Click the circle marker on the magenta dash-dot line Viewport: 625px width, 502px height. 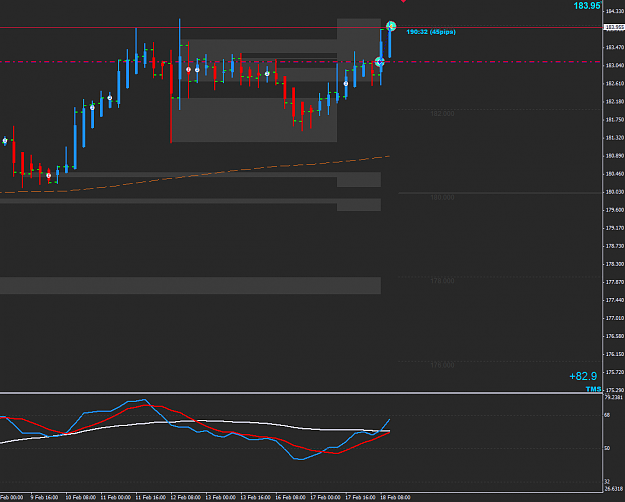click(379, 62)
